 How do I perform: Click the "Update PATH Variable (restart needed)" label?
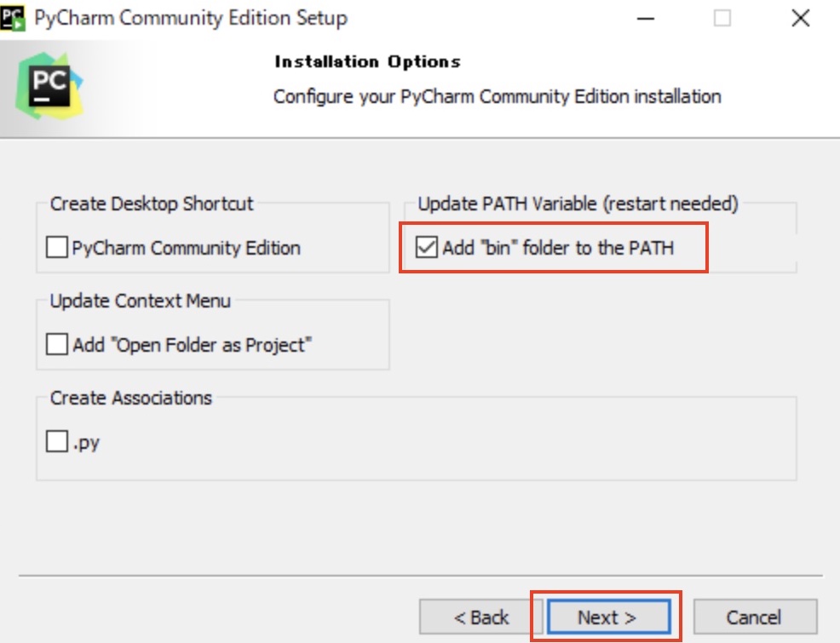pos(578,204)
